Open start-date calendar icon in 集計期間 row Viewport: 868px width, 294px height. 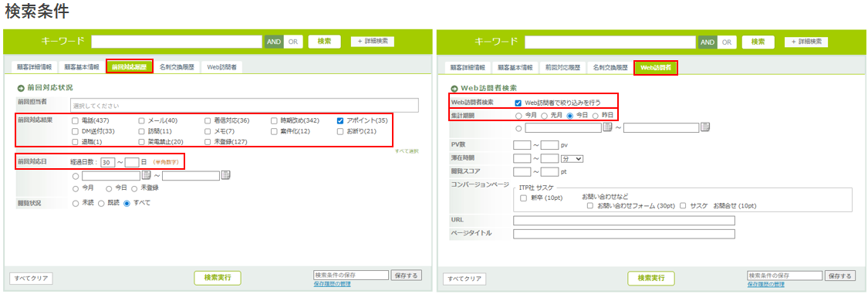(607, 127)
